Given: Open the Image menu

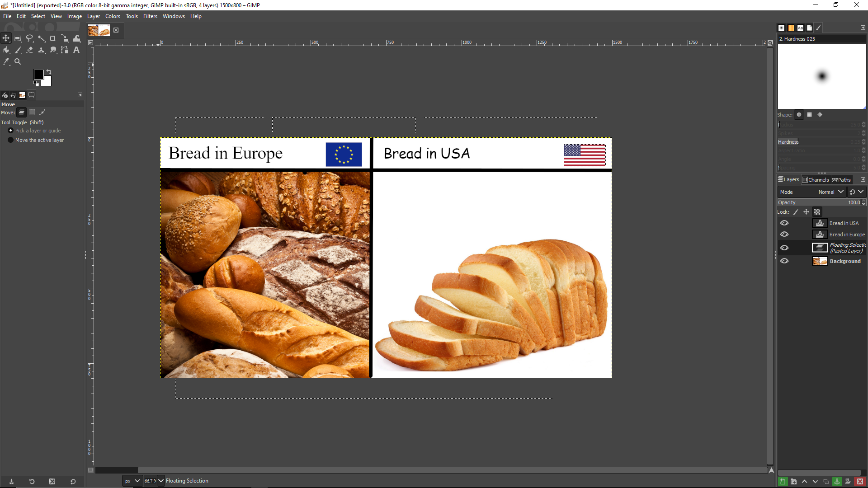Looking at the screenshot, I should coord(75,16).
